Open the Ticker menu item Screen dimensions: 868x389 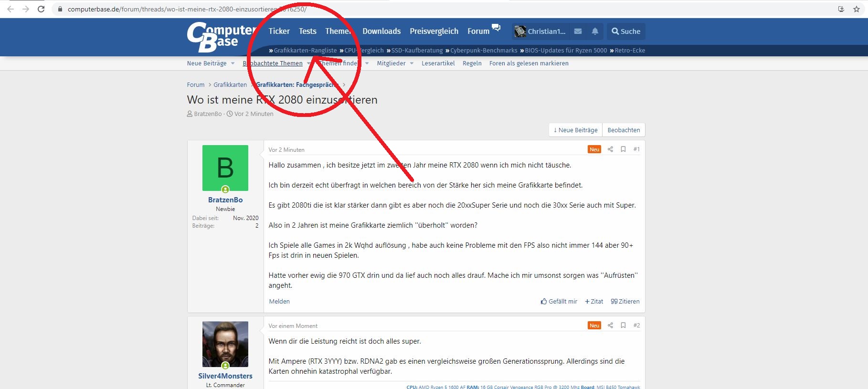click(279, 32)
